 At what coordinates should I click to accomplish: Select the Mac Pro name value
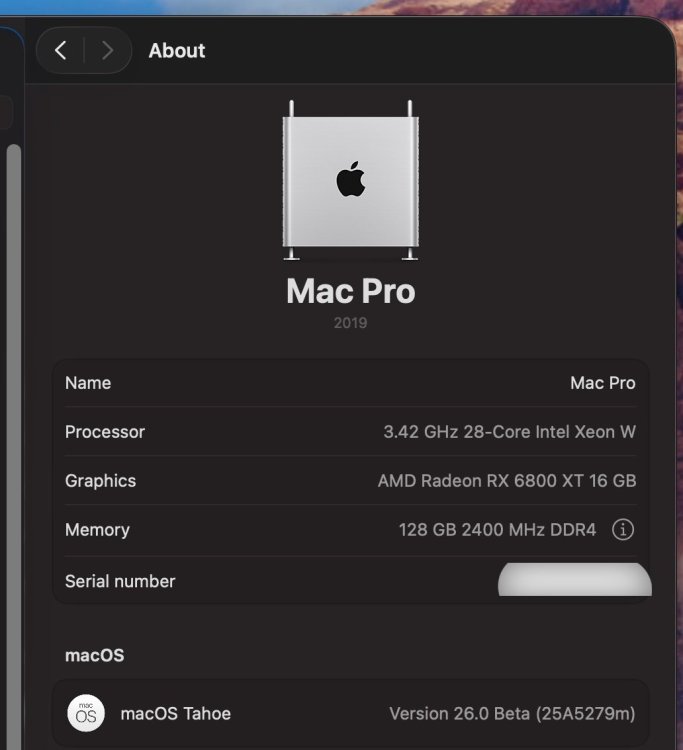[x=603, y=383]
